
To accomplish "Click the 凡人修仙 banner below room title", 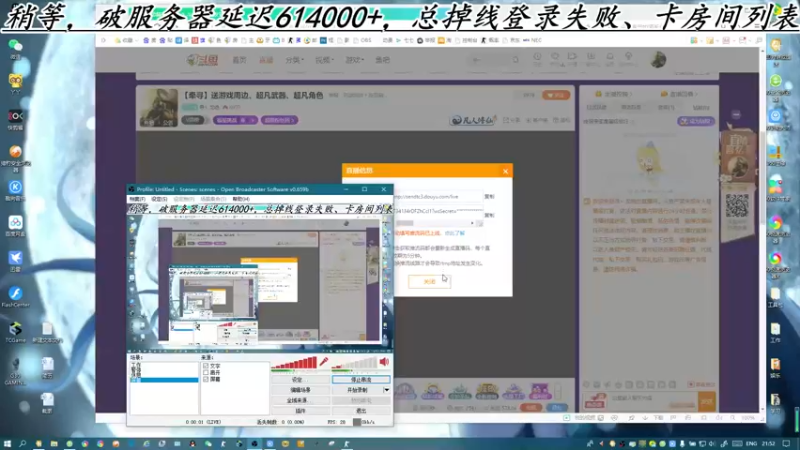I will [x=473, y=120].
